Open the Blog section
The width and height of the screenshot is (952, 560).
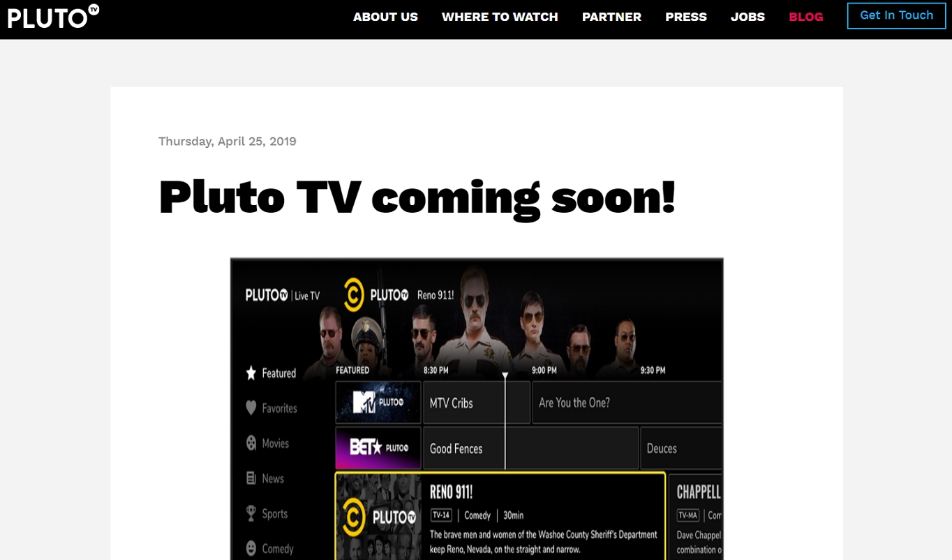pos(806,17)
